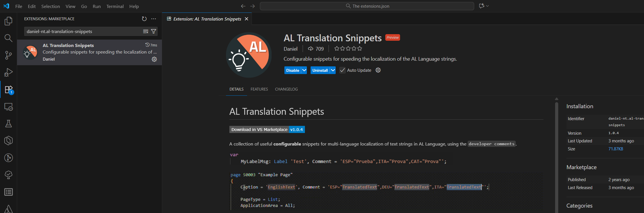Expand the Disable dropdown arrow
Image resolution: width=644 pixels, height=213 pixels.
click(304, 70)
